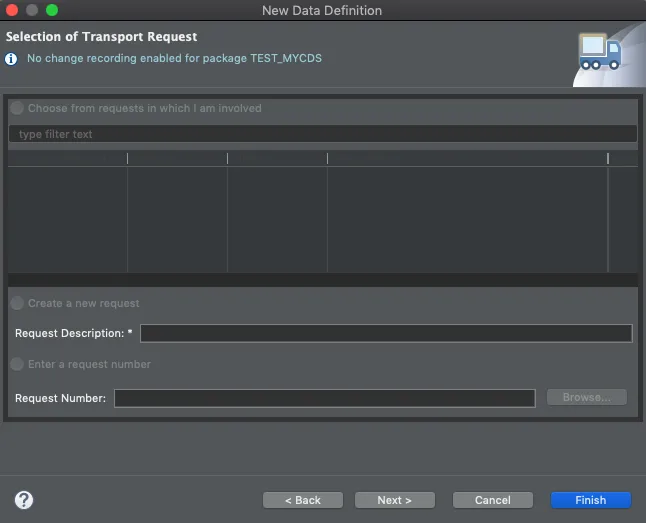646x523 pixels.
Task: Cancel the transport request dialog
Action: [492, 500]
